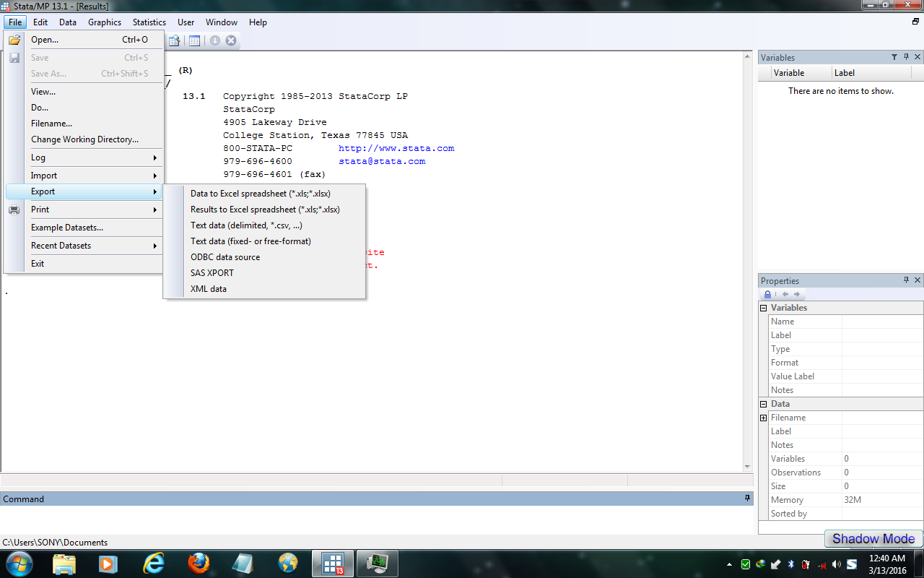Screen dimensions: 924x578
Task: Open the Help menu
Action: pos(258,22)
